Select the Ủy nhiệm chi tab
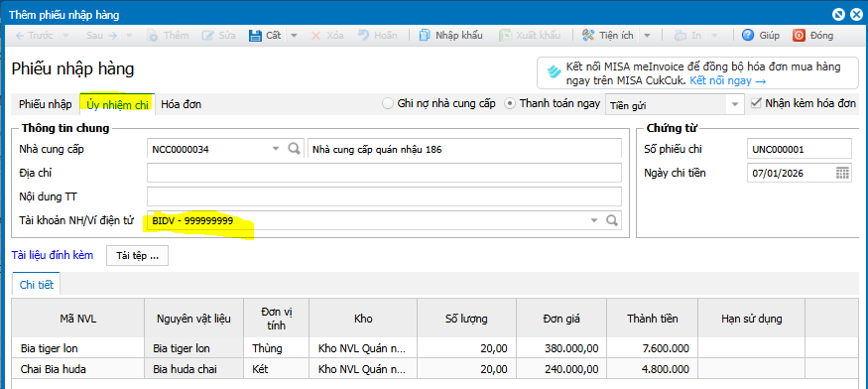The width and height of the screenshot is (868, 389). coord(117,104)
